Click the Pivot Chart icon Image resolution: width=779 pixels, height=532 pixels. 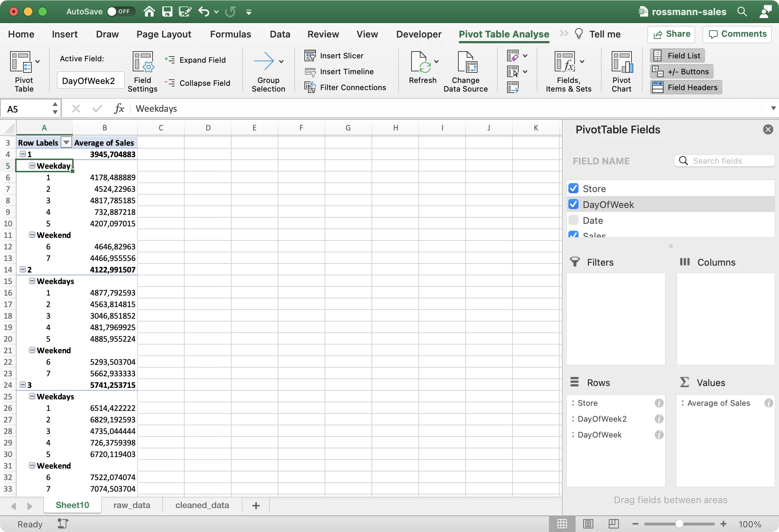click(x=622, y=67)
